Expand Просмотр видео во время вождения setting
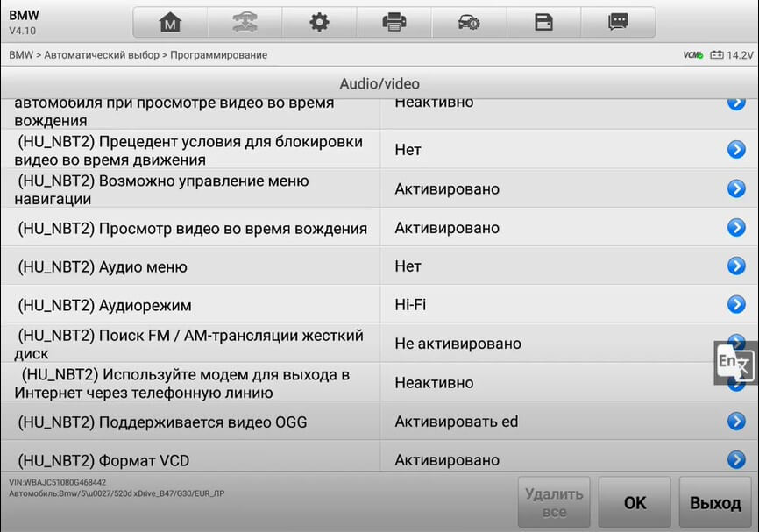 pyautogui.click(x=736, y=227)
